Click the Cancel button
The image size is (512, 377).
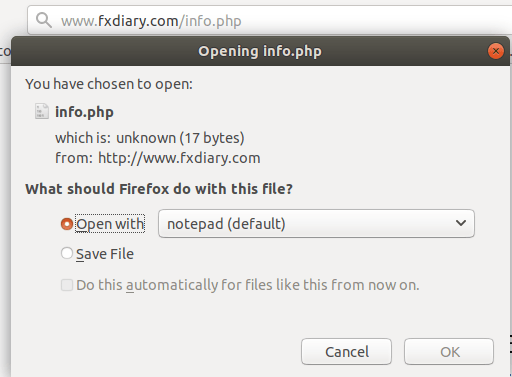(x=346, y=352)
